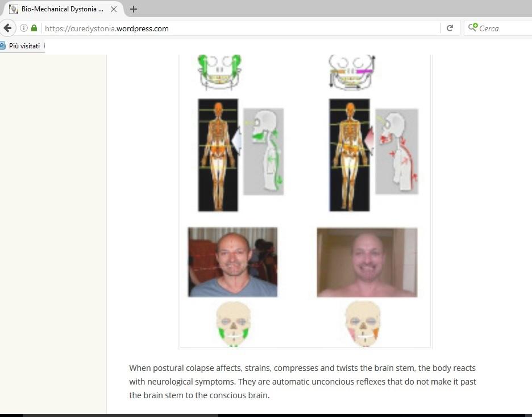Viewport: 532px width, 417px height.
Task: Click the site information (i) icon
Action: 24,28
